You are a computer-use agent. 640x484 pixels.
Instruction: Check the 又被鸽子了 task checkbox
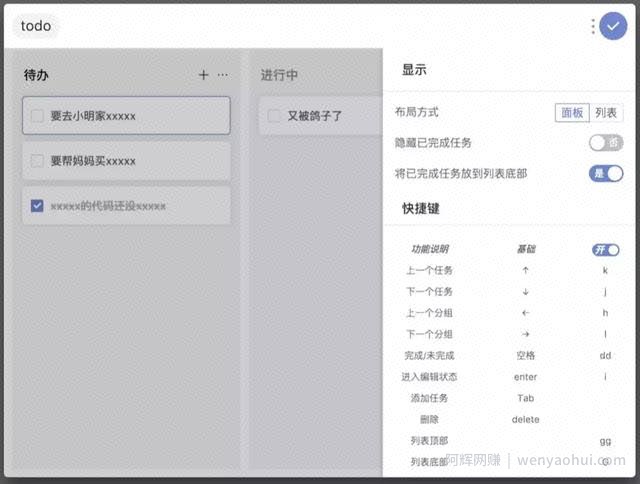(x=274, y=116)
